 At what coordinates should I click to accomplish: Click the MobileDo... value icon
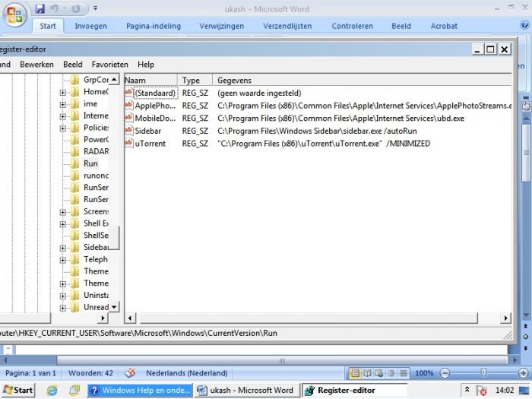(128, 118)
